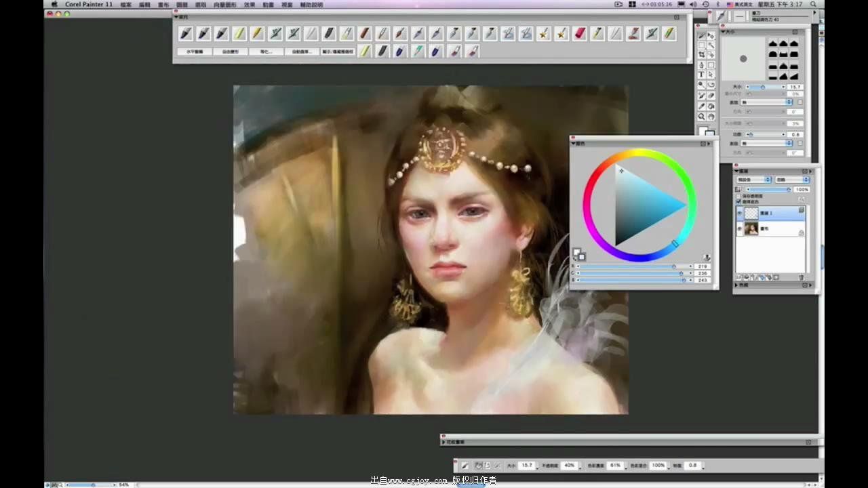Image resolution: width=868 pixels, height=488 pixels.
Task: Toggle the preserve transparency checkbox
Action: pos(738,196)
